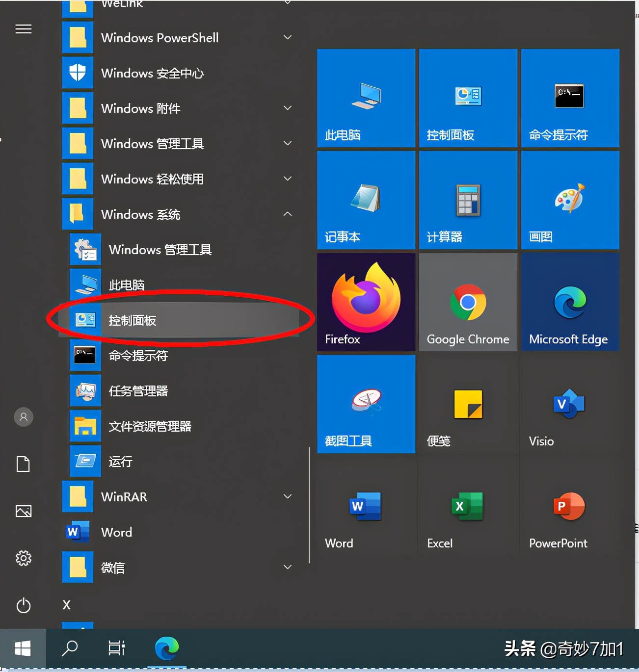
Task: Open Edge from the Windows taskbar
Action: click(x=166, y=648)
